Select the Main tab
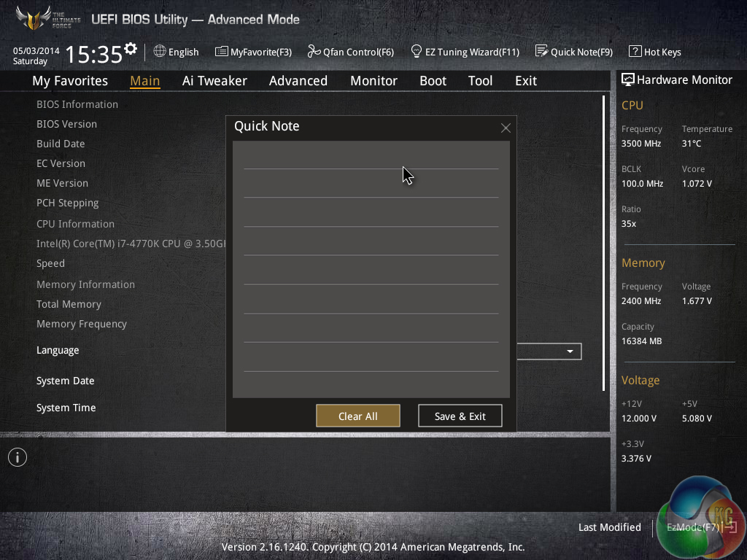The width and height of the screenshot is (747, 560). (145, 80)
